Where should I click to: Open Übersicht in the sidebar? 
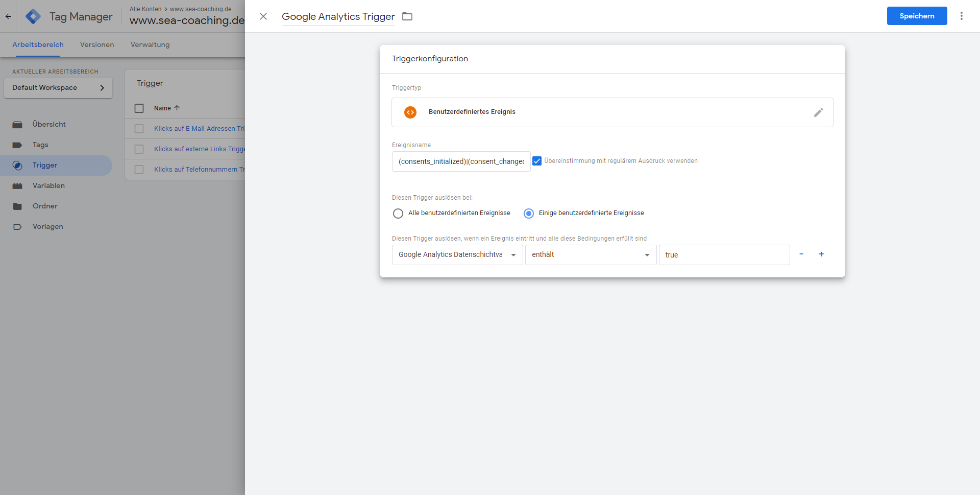pos(49,125)
